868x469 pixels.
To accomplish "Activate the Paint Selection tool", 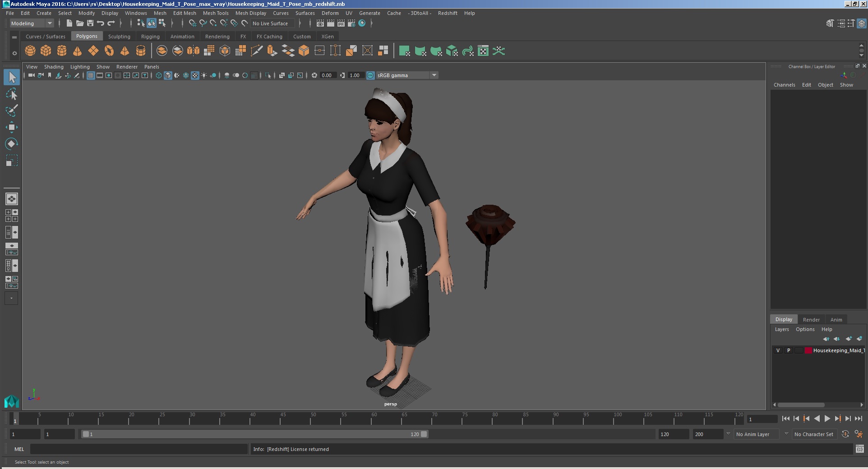I will click(x=12, y=110).
